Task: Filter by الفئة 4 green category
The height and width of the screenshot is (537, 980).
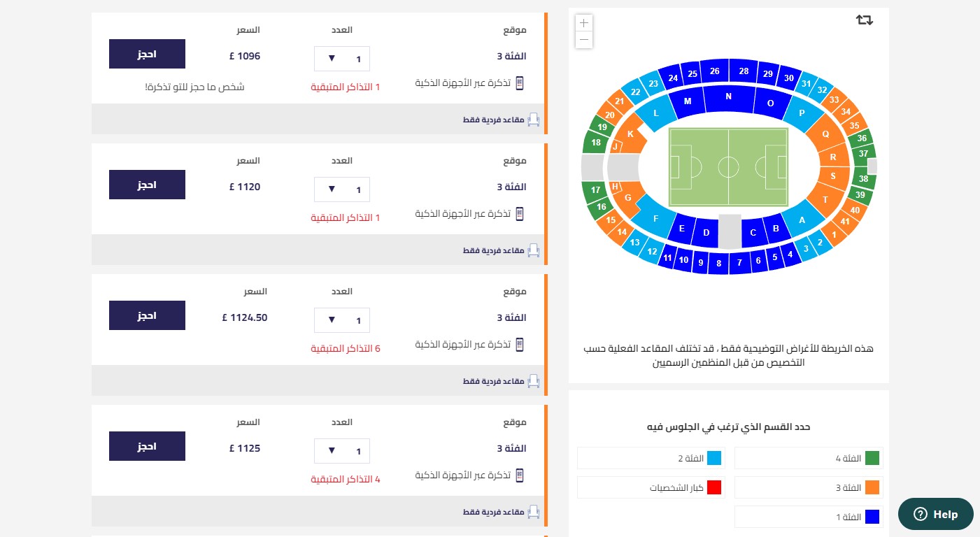Action: pyautogui.click(x=809, y=458)
